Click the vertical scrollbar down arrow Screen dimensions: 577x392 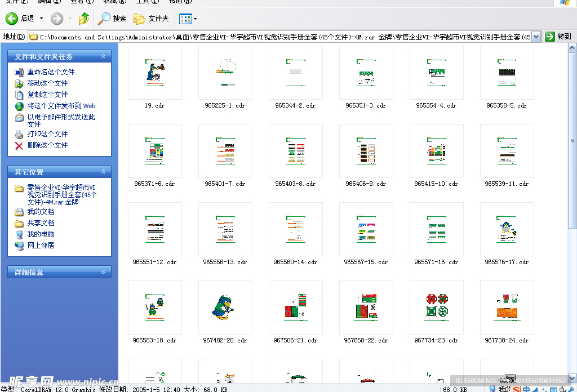(572, 378)
